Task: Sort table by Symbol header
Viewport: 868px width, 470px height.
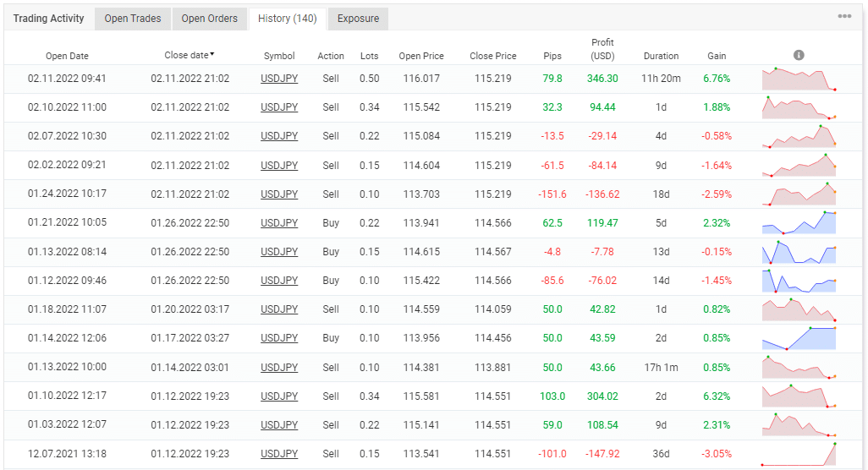Action: click(279, 56)
